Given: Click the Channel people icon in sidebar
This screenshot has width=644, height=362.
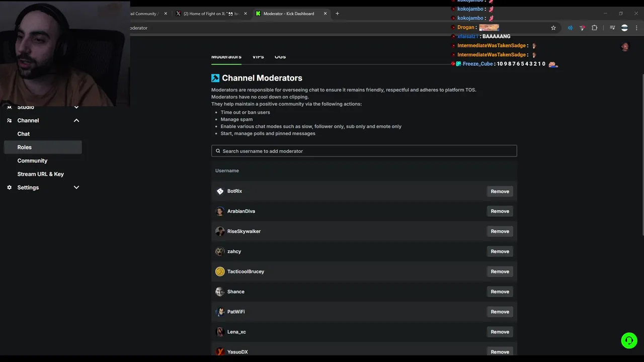Looking at the screenshot, I should (9, 121).
